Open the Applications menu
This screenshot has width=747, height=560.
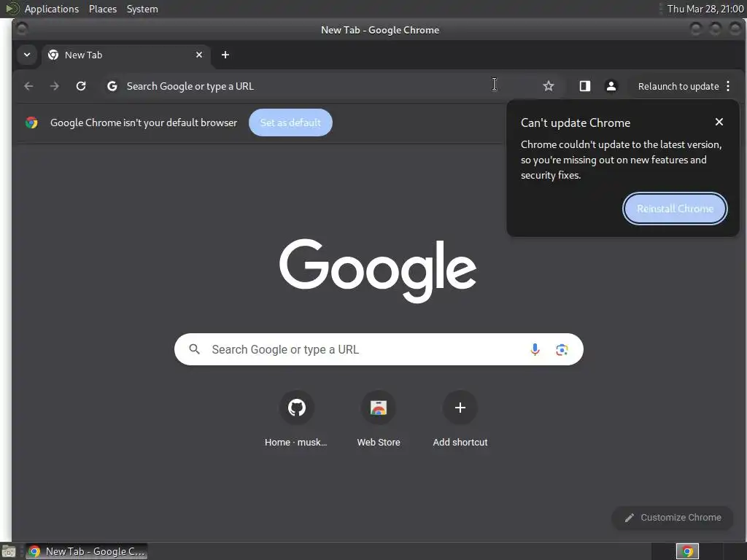[x=52, y=9]
